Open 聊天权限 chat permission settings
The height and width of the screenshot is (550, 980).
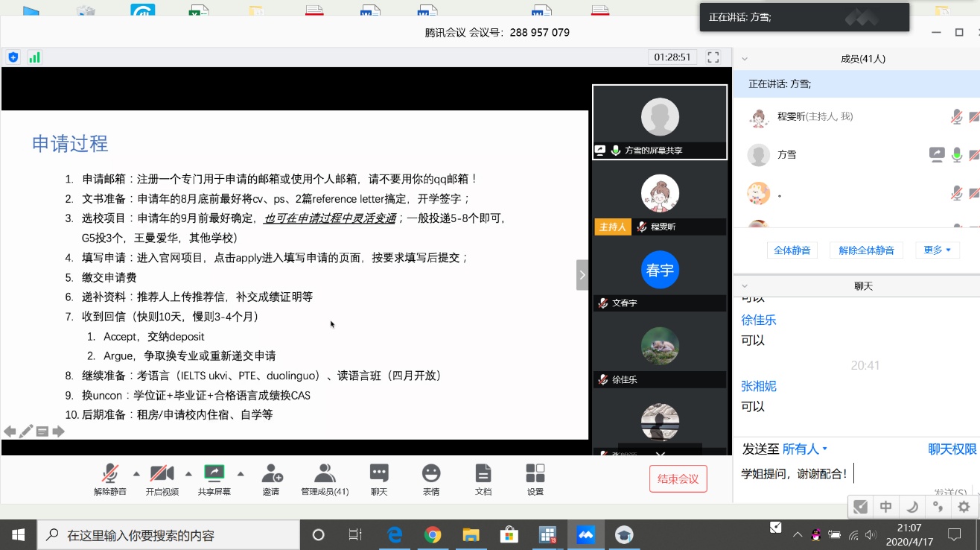(x=952, y=449)
